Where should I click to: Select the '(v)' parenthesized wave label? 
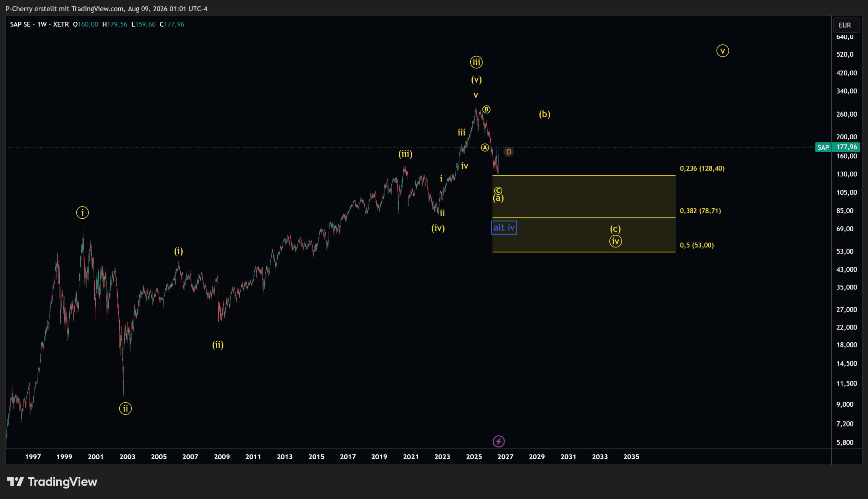click(x=476, y=80)
